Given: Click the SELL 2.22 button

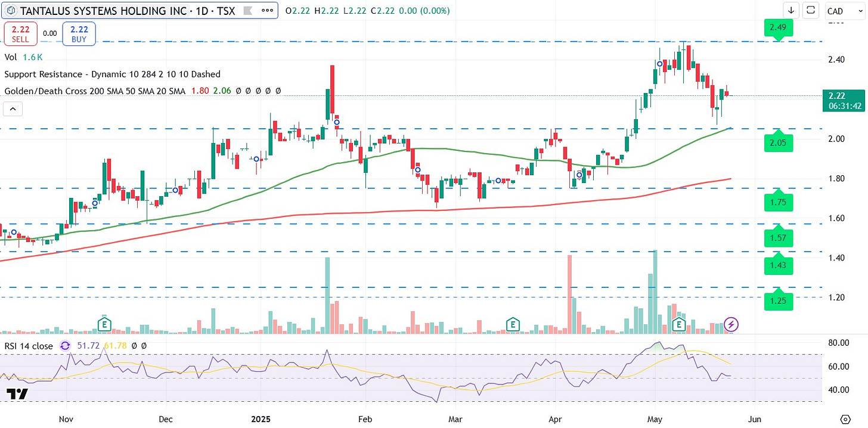Looking at the screenshot, I should coord(20,33).
